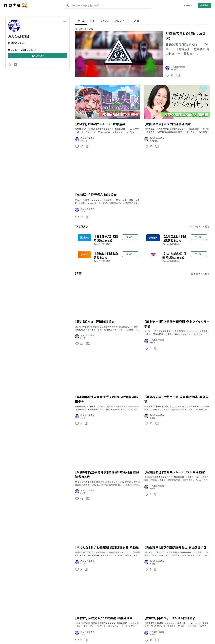215x644 pixels.
Task: Bookmark the 烏賀陽弘道 article
Action: [156, 494]
